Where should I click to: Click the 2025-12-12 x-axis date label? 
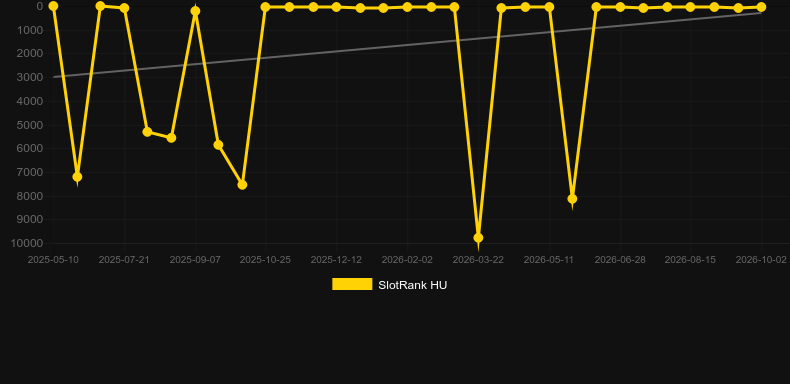(x=336, y=260)
